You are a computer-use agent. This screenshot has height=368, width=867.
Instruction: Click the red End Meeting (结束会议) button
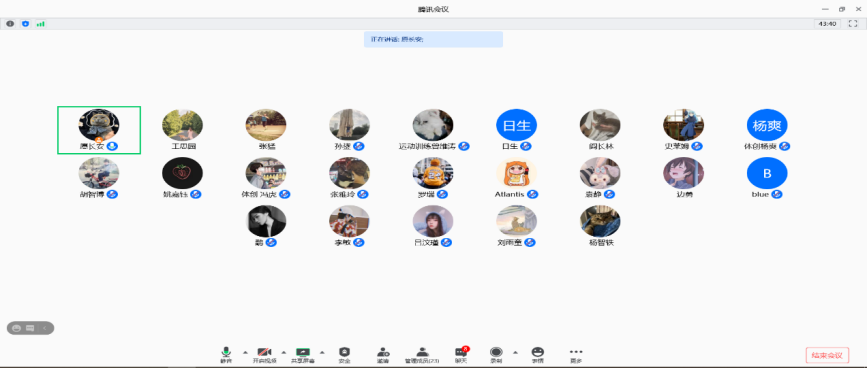pyautogui.click(x=827, y=355)
